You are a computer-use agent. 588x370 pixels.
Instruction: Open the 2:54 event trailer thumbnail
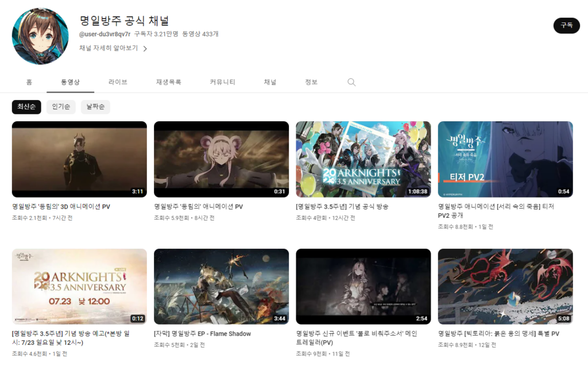click(x=363, y=286)
